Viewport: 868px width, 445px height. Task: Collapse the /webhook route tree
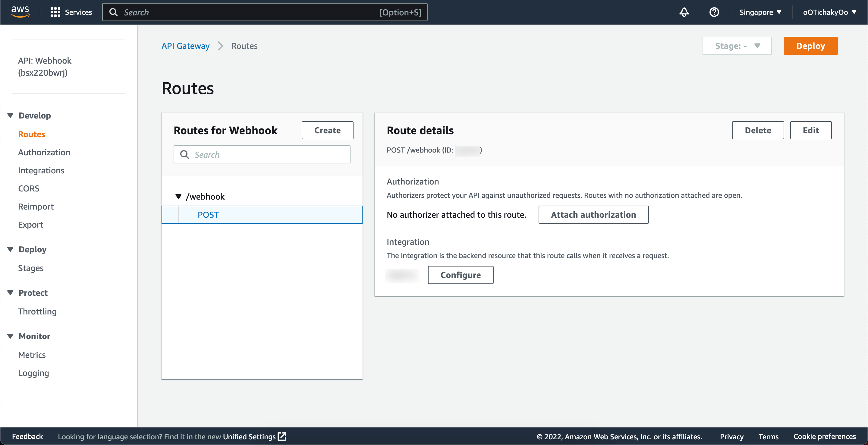point(179,197)
